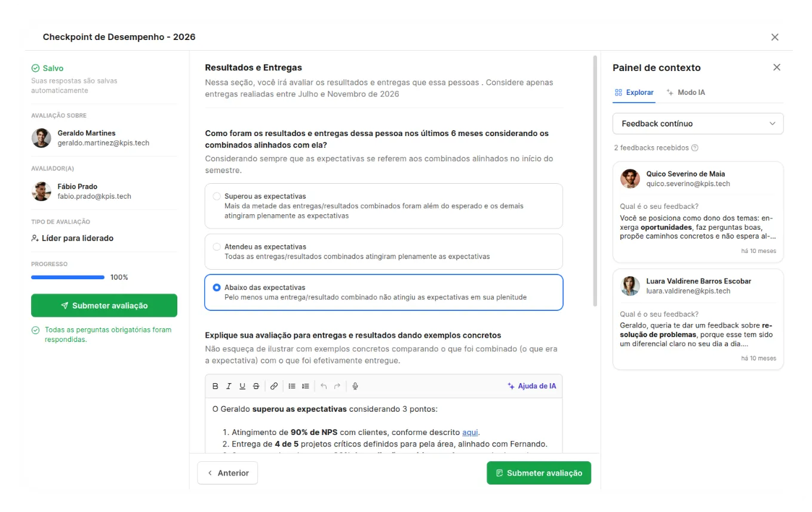Click the green Salvo status

(47, 69)
